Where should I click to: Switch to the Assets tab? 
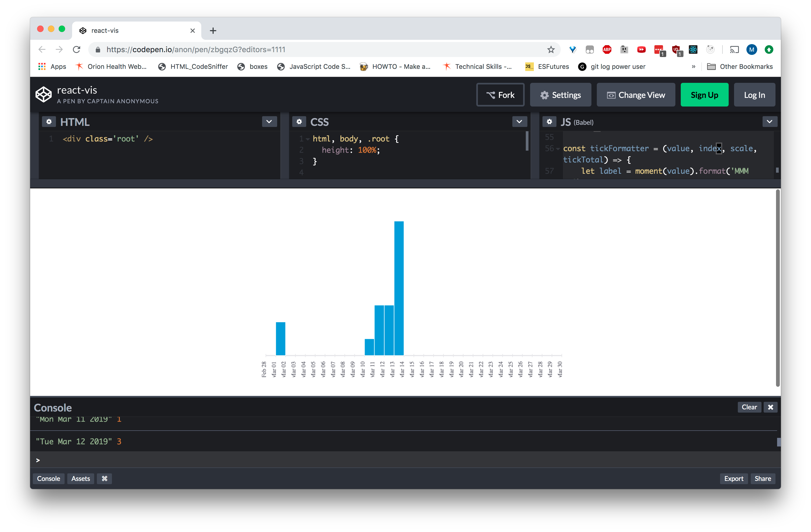(80, 478)
